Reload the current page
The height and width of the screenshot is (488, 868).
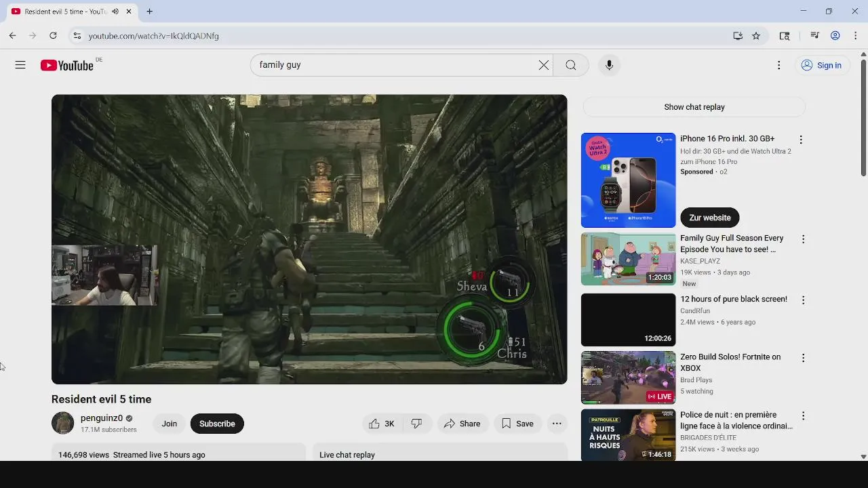point(53,36)
